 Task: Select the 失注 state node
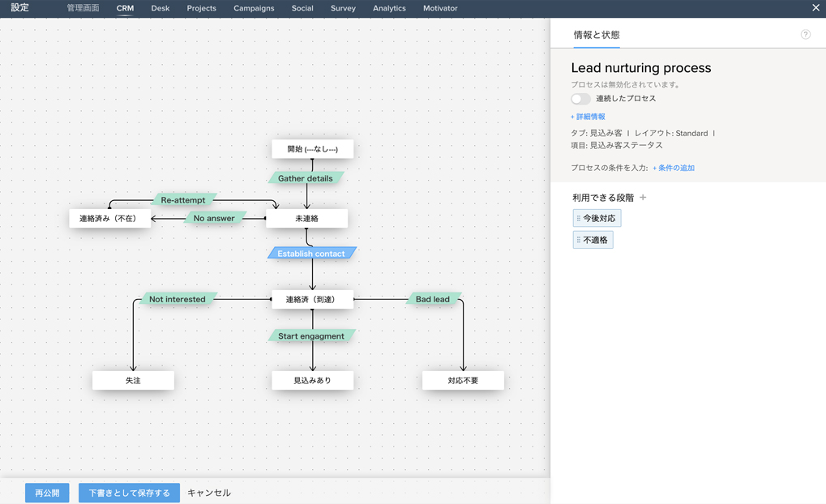coord(133,380)
